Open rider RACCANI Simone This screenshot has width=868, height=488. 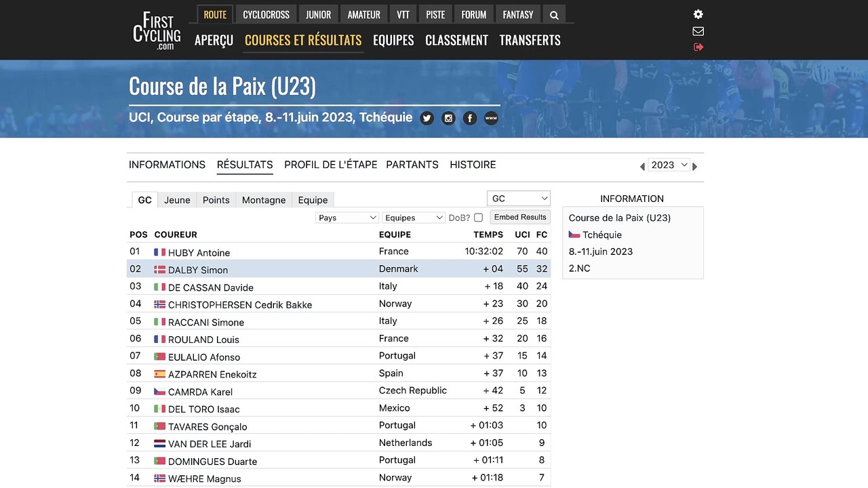coord(206,322)
